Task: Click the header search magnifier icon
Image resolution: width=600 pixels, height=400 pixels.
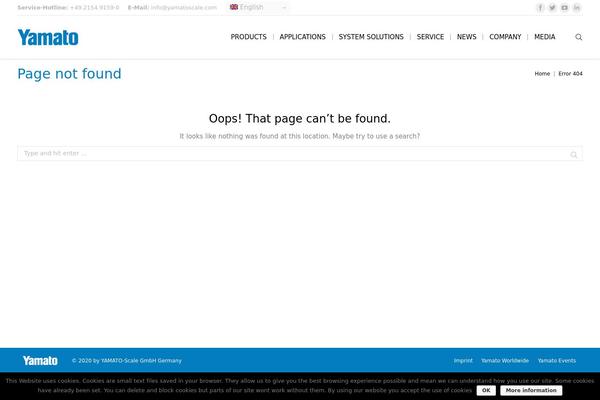Action: 579,37
